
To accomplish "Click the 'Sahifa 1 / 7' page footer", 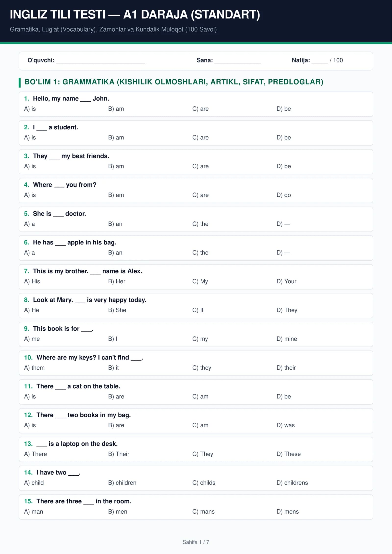I will (196, 542).
